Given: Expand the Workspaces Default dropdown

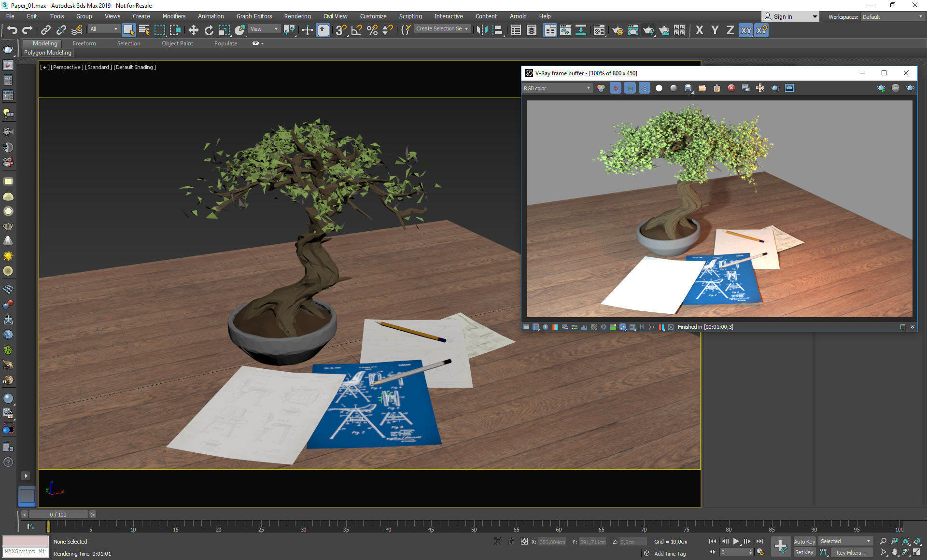Looking at the screenshot, I should (x=892, y=16).
